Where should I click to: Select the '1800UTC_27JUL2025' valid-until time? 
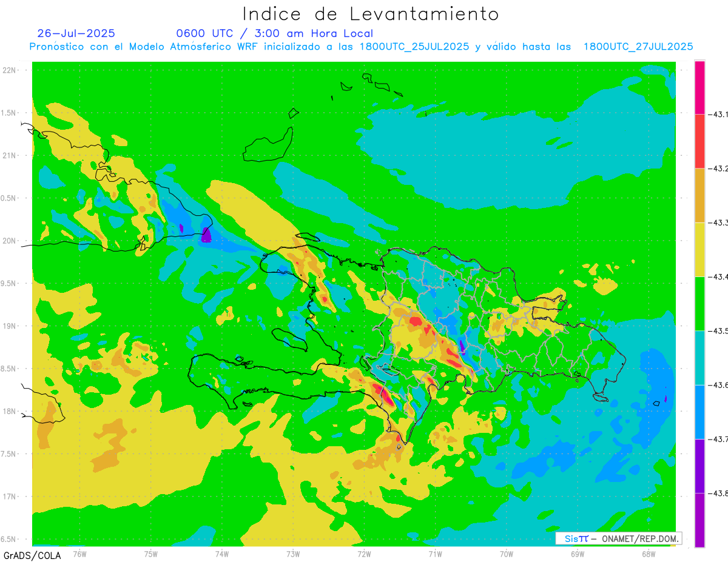pyautogui.click(x=638, y=47)
